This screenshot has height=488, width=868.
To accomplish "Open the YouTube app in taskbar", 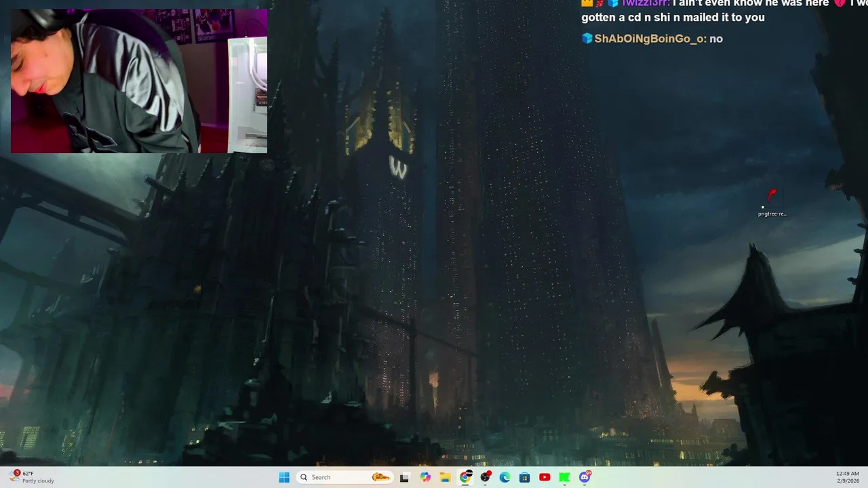I will pos(545,477).
